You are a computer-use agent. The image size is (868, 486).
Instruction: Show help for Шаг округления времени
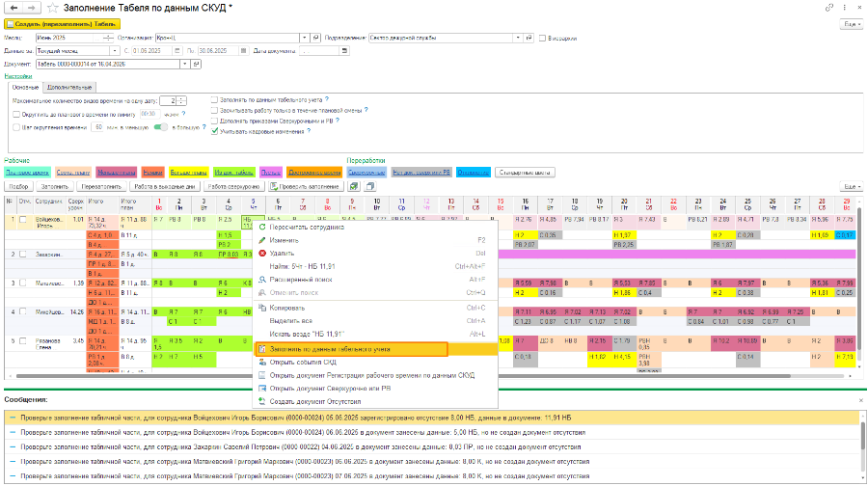(x=204, y=127)
